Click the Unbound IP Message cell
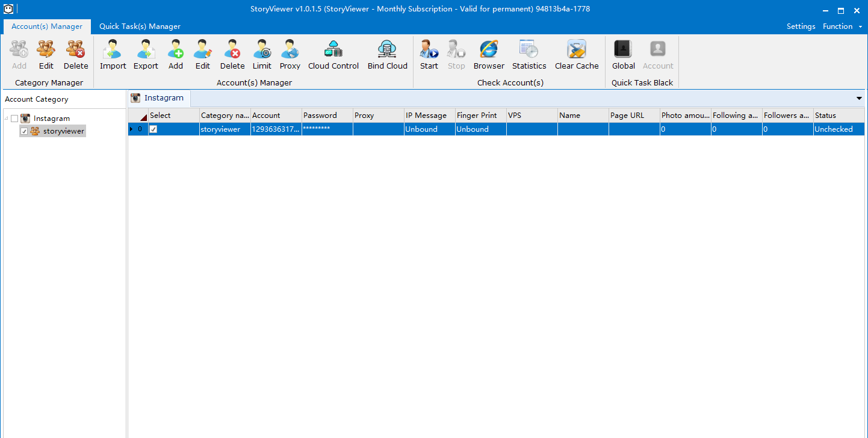The image size is (868, 438). coord(429,129)
